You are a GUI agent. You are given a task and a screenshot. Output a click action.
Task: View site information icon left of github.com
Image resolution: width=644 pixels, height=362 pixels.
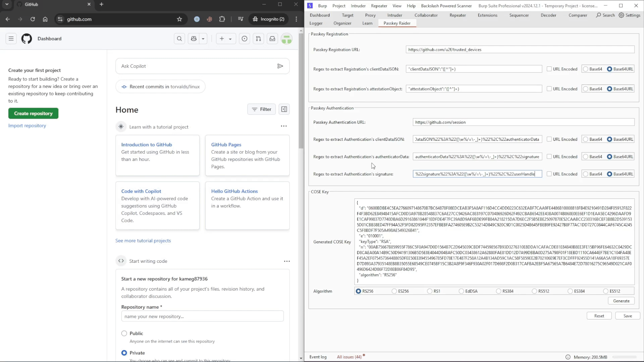(60, 19)
